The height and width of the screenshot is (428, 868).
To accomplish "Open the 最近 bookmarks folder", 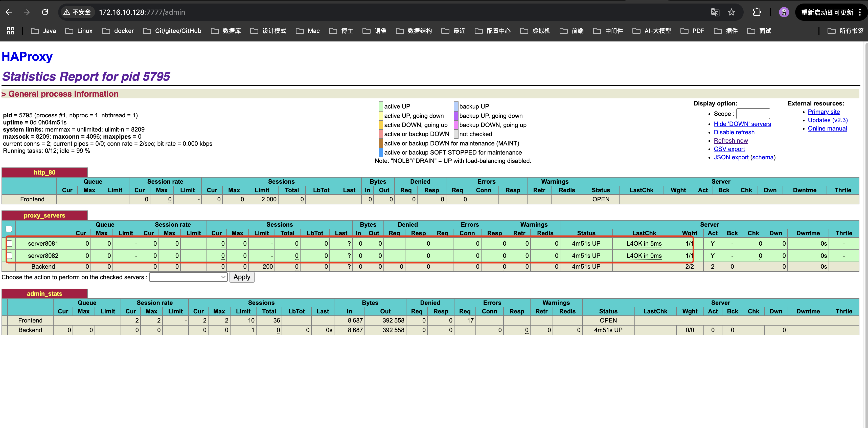I will pyautogui.click(x=453, y=31).
